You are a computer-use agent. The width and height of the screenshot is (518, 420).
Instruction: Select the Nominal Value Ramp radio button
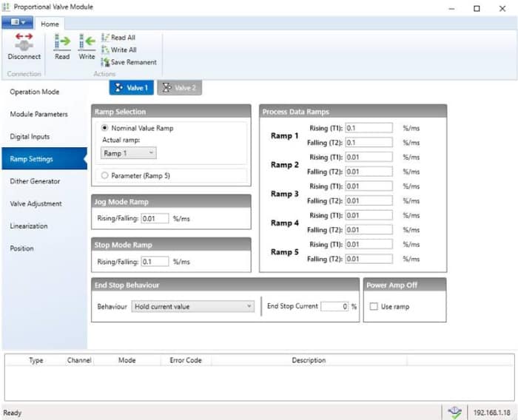tap(105, 129)
